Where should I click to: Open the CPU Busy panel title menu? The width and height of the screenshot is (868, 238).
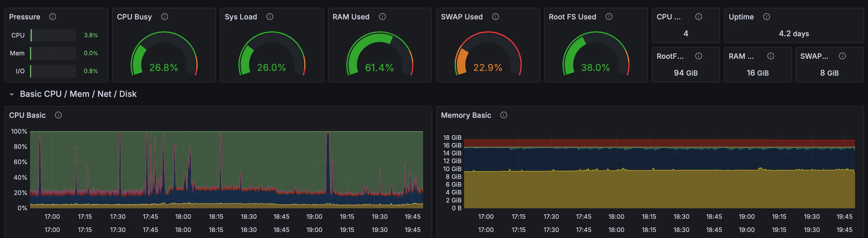134,17
